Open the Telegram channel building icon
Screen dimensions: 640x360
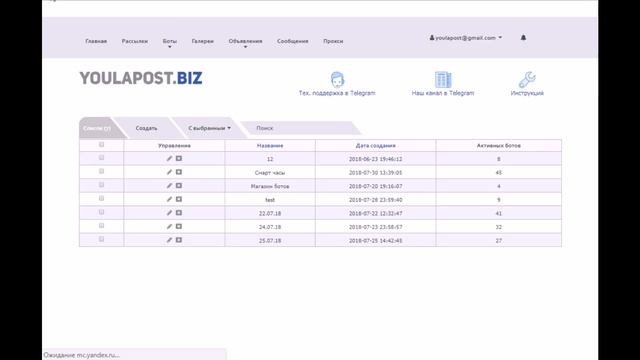pyautogui.click(x=443, y=80)
